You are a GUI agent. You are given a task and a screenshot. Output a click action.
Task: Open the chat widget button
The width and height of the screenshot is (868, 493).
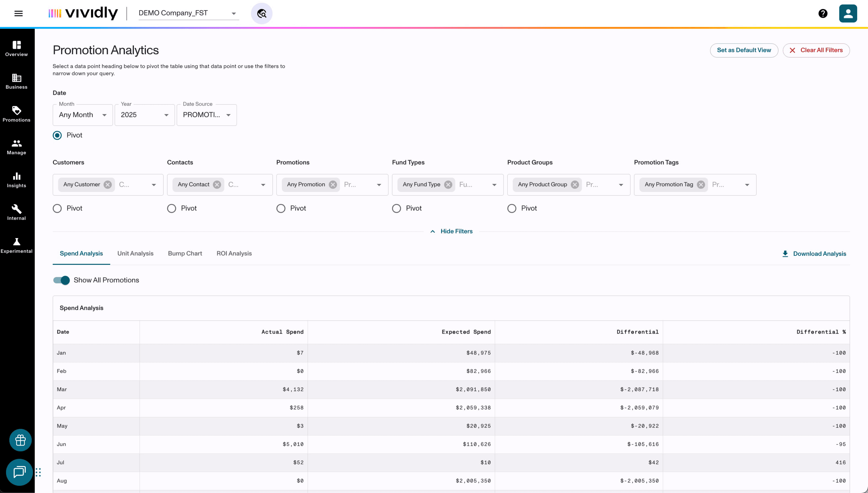pos(19,472)
